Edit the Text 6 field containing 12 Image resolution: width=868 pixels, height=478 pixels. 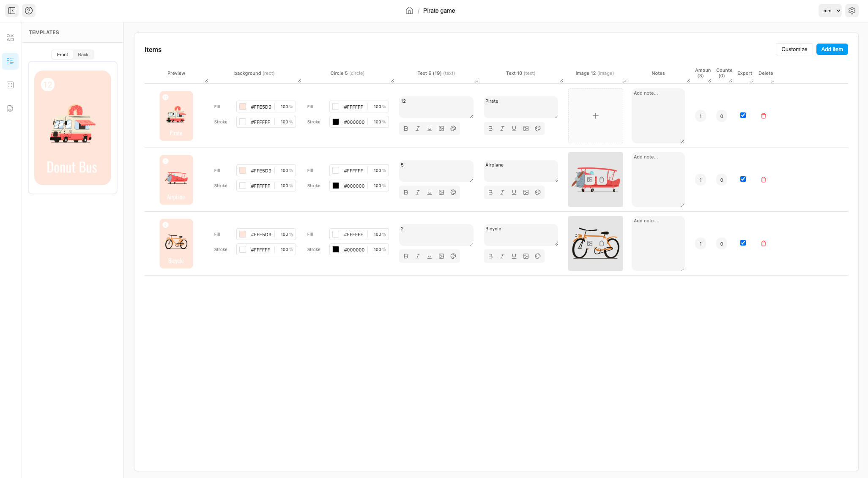[x=436, y=107]
